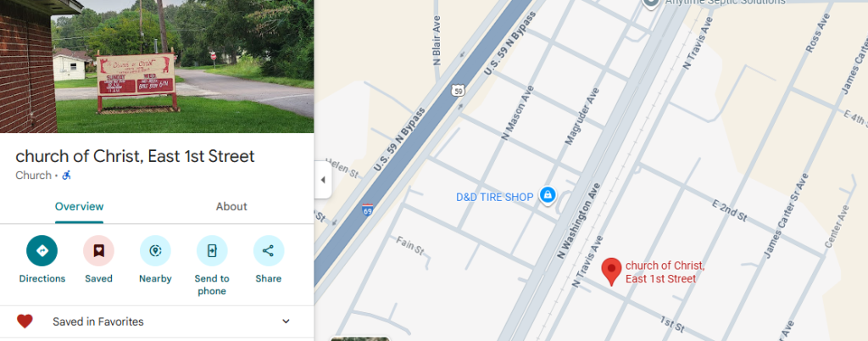
Task: Expand the Saved in Favorites chevron
Action: [286, 321]
